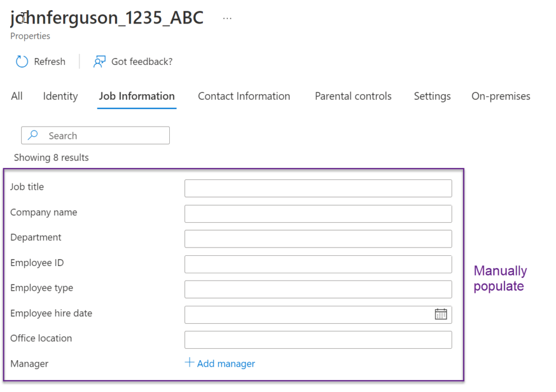Open the Parental controls tab
556x392 pixels.
(353, 96)
